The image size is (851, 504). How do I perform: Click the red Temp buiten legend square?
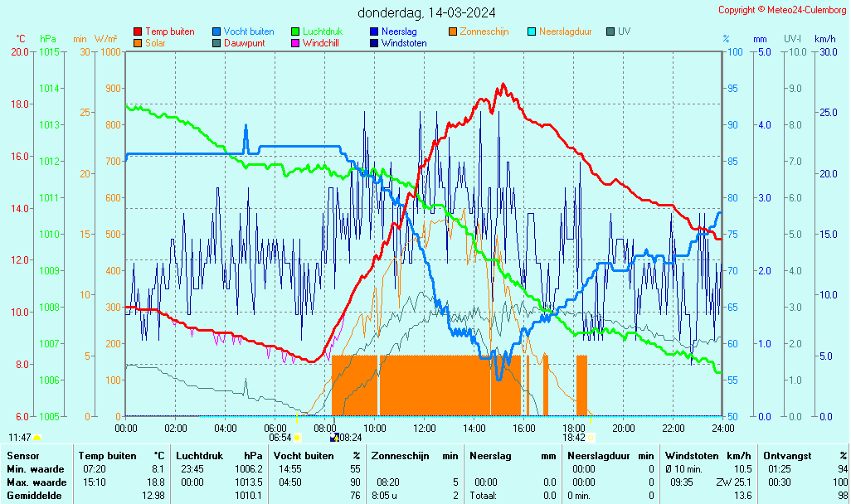click(x=138, y=31)
